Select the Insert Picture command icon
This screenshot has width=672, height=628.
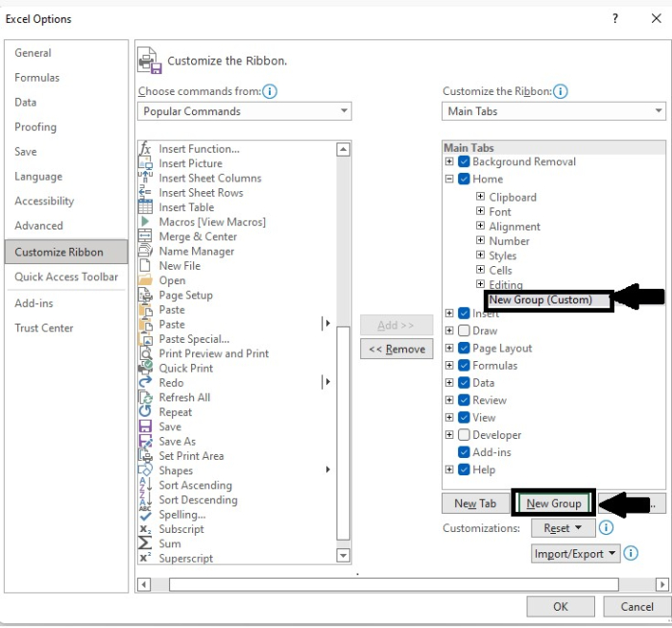coord(145,163)
